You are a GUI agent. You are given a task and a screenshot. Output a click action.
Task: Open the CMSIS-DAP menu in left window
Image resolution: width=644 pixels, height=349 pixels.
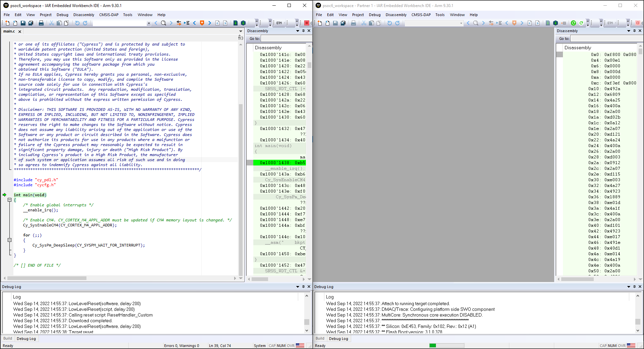click(109, 15)
